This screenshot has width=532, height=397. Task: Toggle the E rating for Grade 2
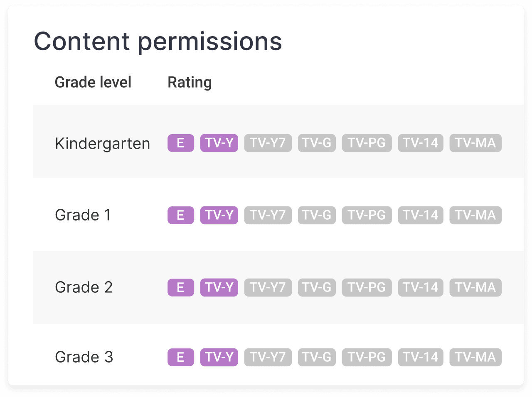180,287
